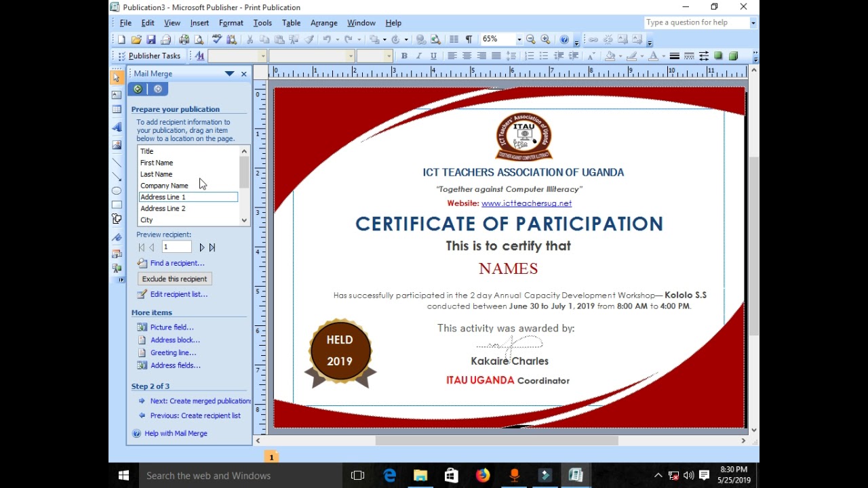This screenshot has width=868, height=488.
Task: Expand the Mail Merge task pane menu arrow
Action: tap(229, 73)
